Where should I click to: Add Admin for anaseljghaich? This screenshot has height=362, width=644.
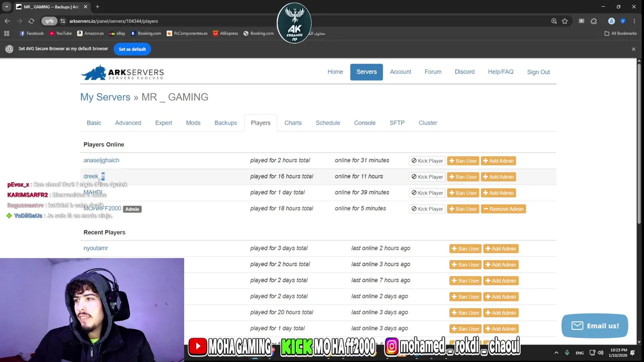point(498,161)
